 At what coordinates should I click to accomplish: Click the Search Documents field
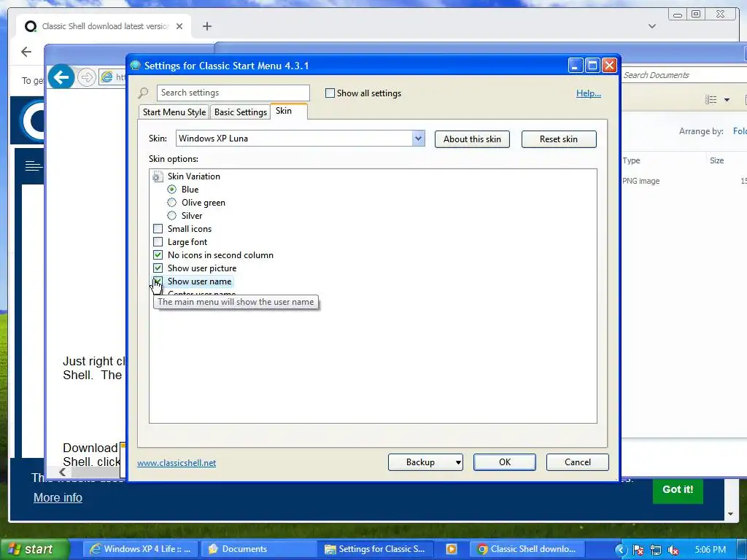pyautogui.click(x=684, y=75)
